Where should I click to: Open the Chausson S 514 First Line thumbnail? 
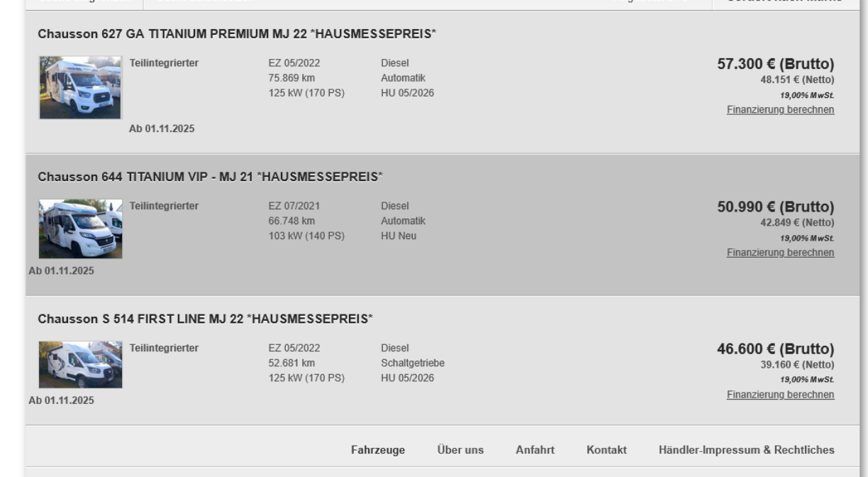pos(80,365)
